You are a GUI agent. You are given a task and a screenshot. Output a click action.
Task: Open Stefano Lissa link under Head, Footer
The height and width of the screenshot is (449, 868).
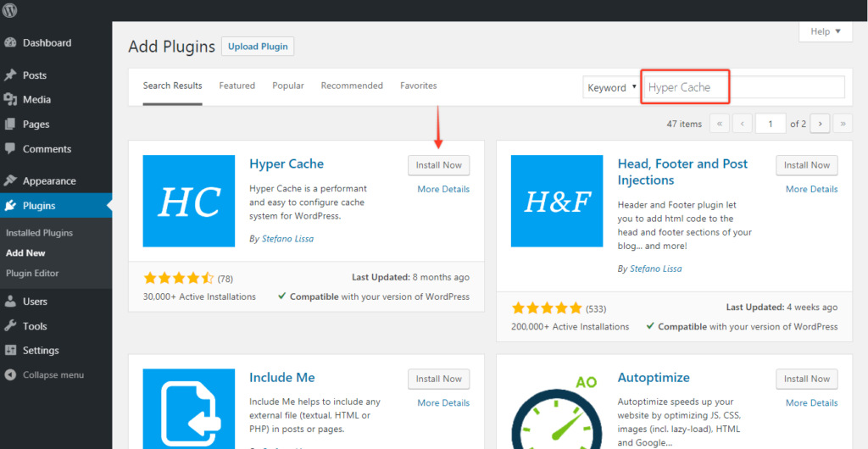656,269
